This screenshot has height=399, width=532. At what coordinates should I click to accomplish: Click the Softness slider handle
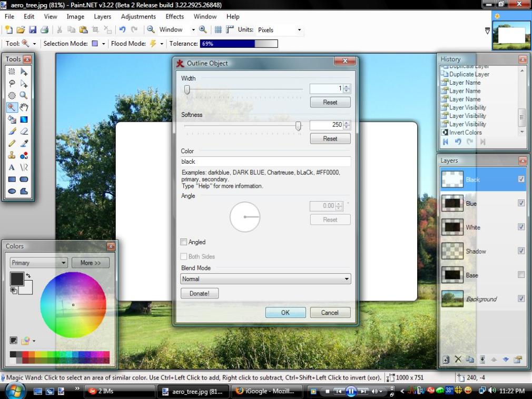(x=298, y=126)
